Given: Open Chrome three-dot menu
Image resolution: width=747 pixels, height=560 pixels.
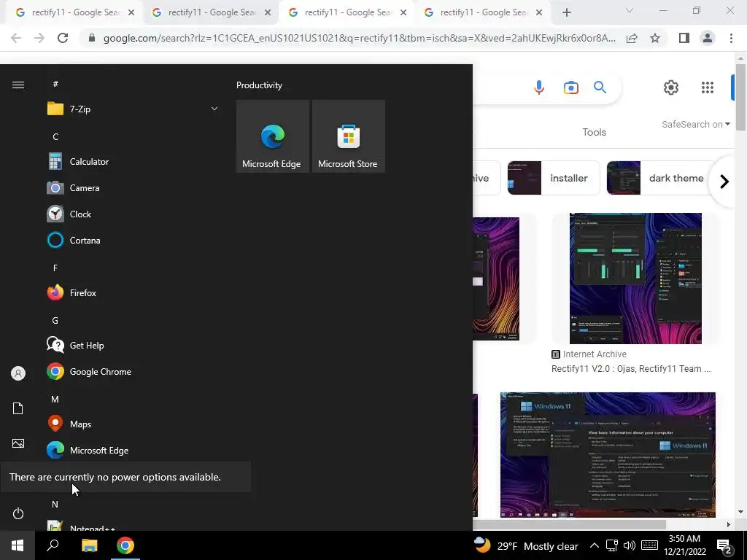Looking at the screenshot, I should [731, 38].
